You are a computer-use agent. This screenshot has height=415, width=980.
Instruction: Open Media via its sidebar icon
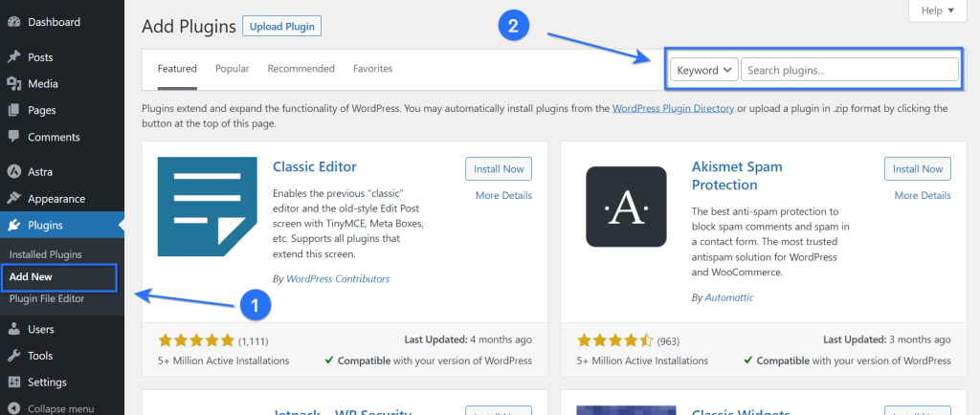coord(14,84)
